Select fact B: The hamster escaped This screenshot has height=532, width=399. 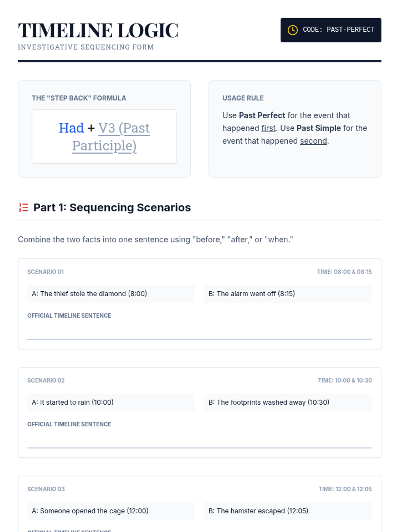point(288,511)
